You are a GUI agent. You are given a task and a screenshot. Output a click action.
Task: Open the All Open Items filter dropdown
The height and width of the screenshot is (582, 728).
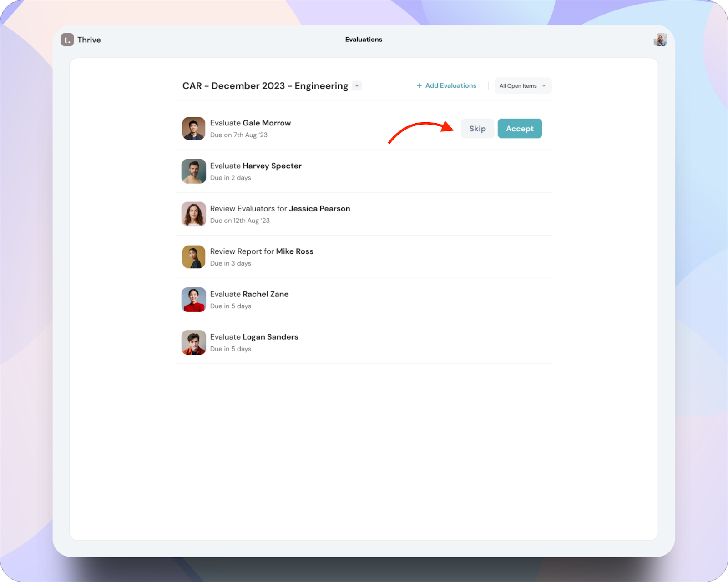click(x=523, y=86)
